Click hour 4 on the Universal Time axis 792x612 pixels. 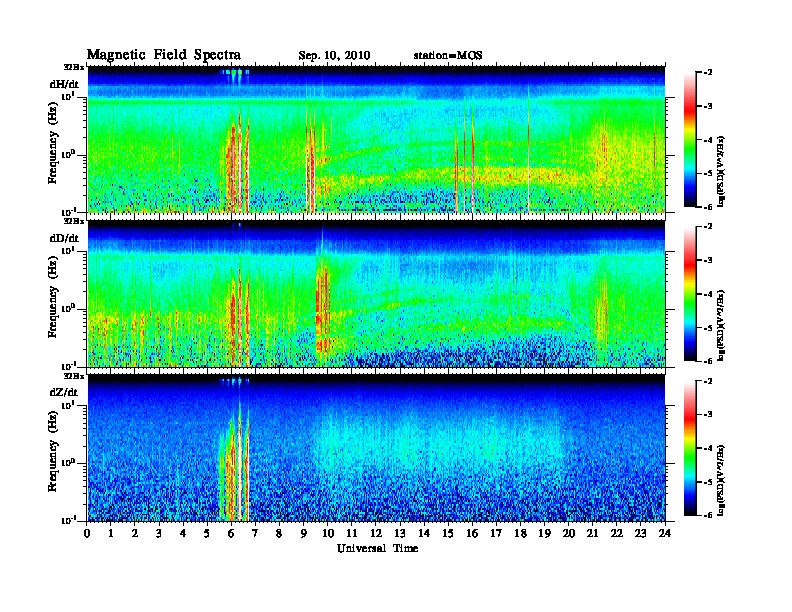click(183, 534)
